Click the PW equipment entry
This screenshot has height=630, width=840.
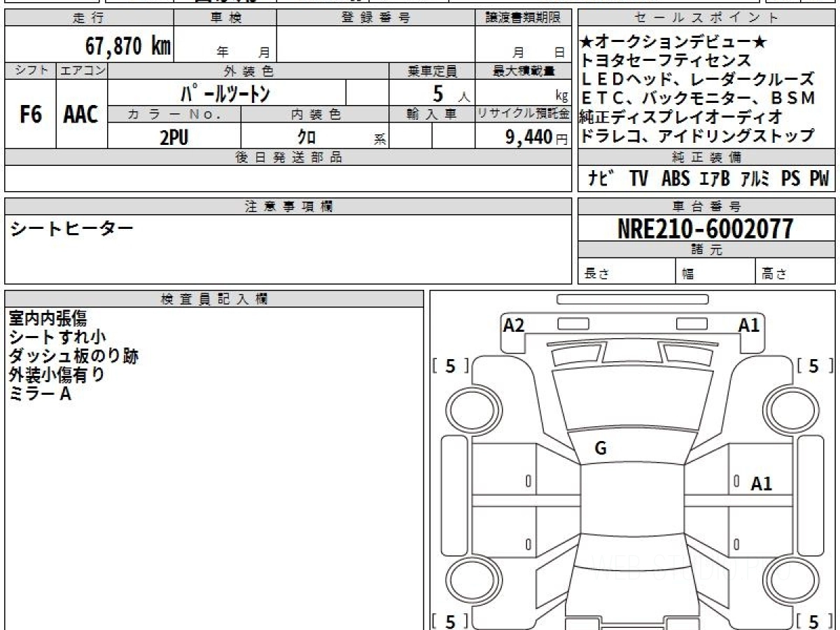pyautogui.click(x=819, y=178)
